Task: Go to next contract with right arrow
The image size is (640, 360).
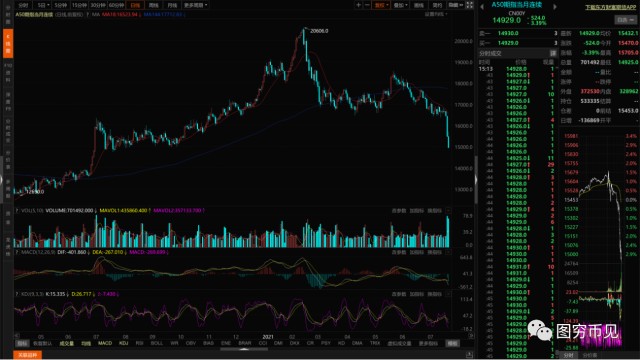Action: coord(555,7)
